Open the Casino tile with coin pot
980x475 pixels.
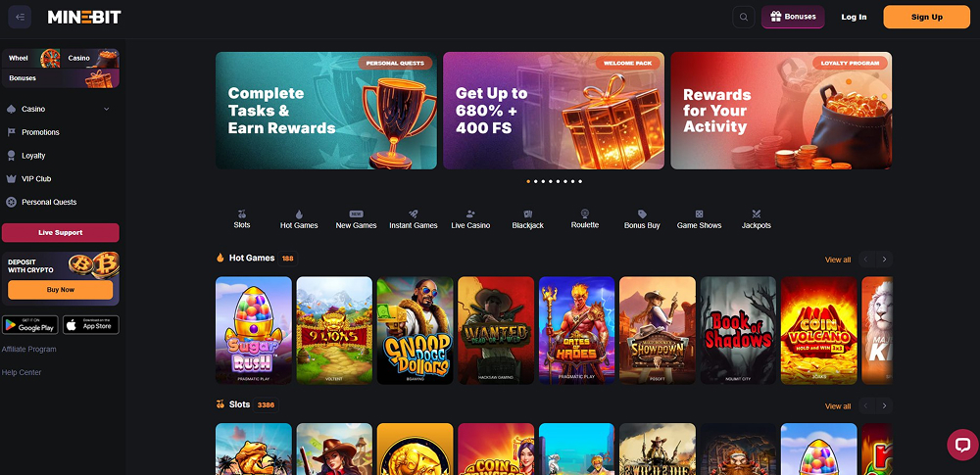(x=90, y=58)
